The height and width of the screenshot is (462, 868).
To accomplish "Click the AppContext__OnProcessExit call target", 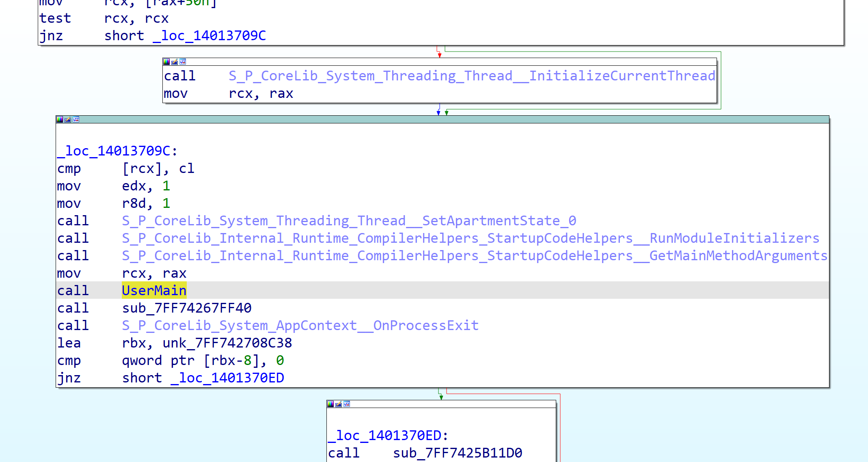I will point(300,326).
